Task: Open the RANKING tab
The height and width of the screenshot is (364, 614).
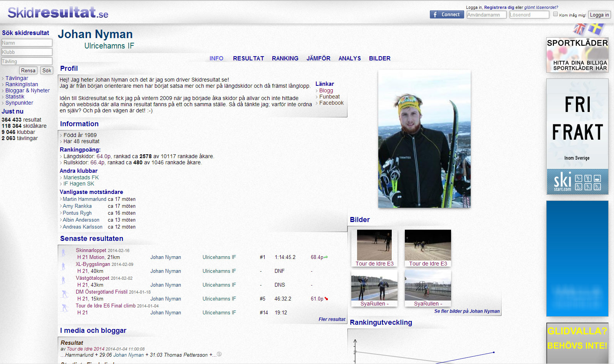Action: pyautogui.click(x=285, y=58)
